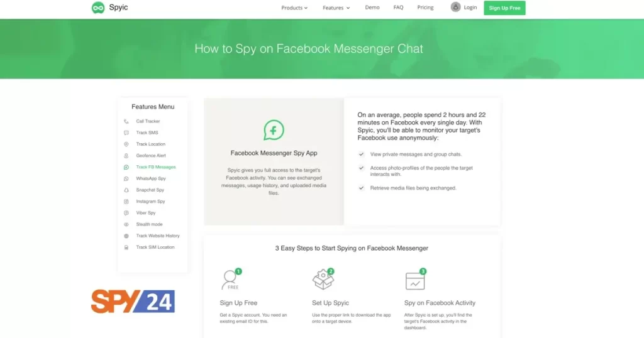The height and width of the screenshot is (338, 644).
Task: Click the Spy on Facebook Activity chart icon
Action: 416,280
